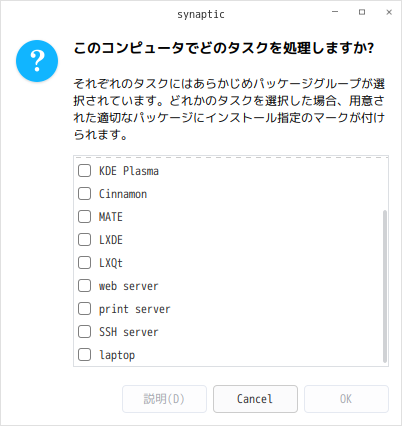Click the task list vertical scrollbar
Viewport: 402px width, 426px height.
(x=385, y=286)
